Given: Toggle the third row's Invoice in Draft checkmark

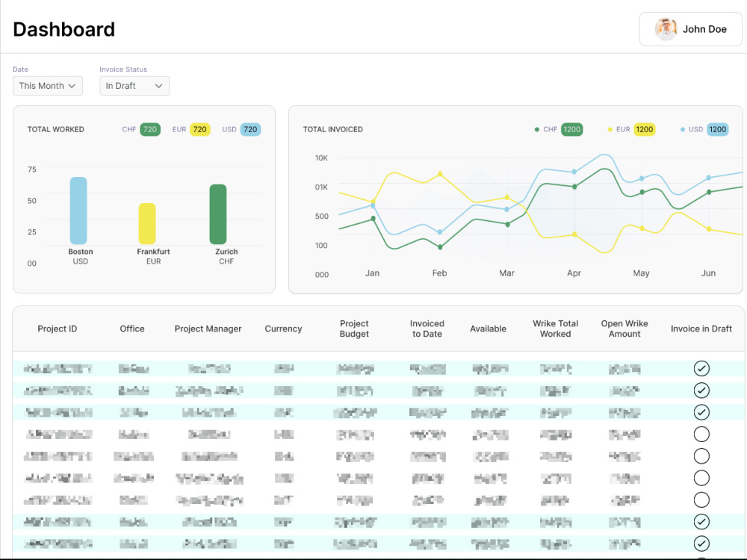Looking at the screenshot, I should (701, 412).
